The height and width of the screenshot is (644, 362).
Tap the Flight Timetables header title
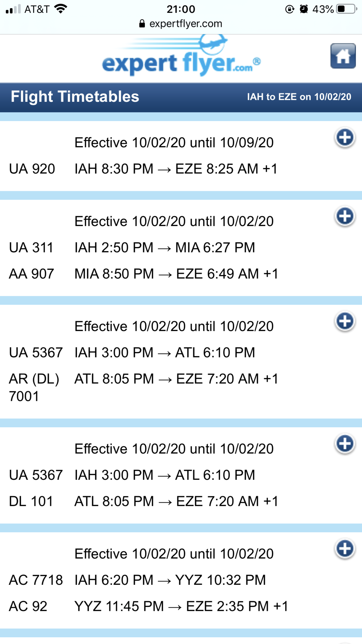click(75, 97)
